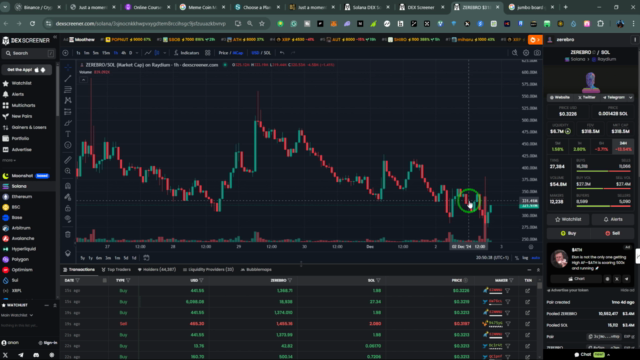The image size is (640, 360).
Task: Open USD column filter
Action: coord(201,280)
